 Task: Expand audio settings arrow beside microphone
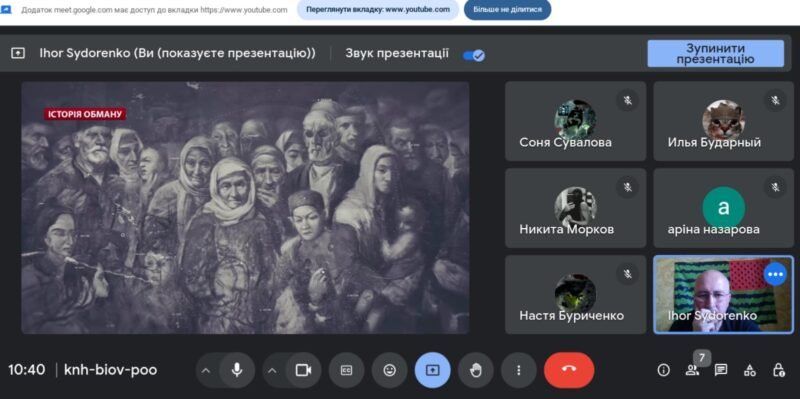pos(206,370)
